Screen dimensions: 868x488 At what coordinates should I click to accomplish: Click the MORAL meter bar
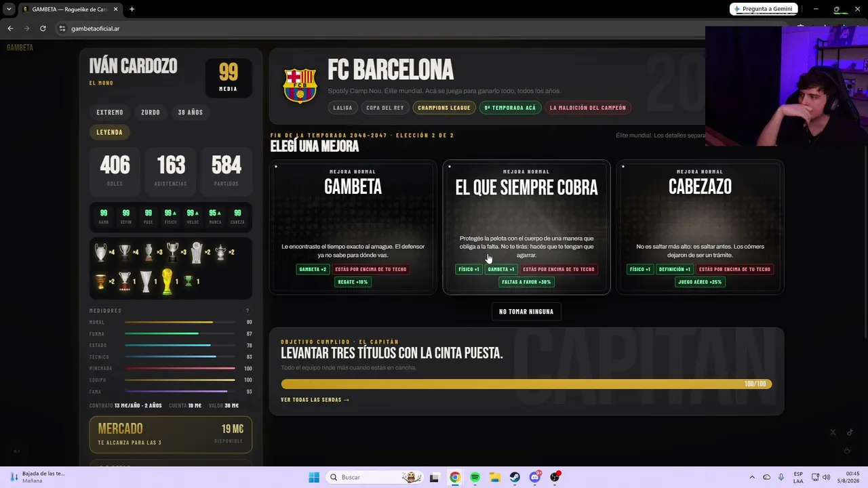180,323
